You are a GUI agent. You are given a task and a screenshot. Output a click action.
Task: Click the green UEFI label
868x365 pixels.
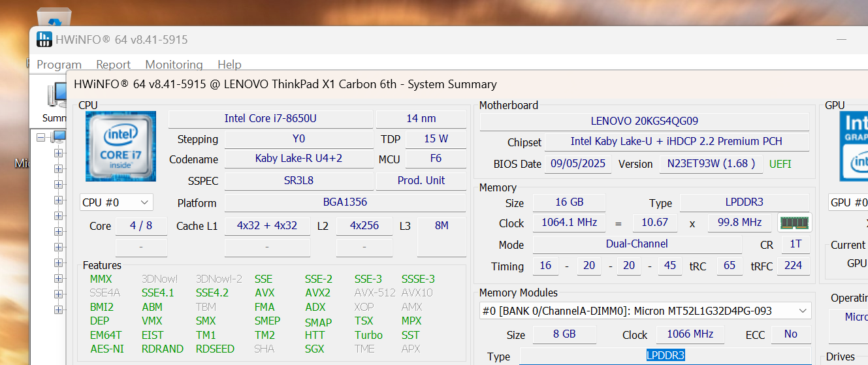tap(780, 164)
